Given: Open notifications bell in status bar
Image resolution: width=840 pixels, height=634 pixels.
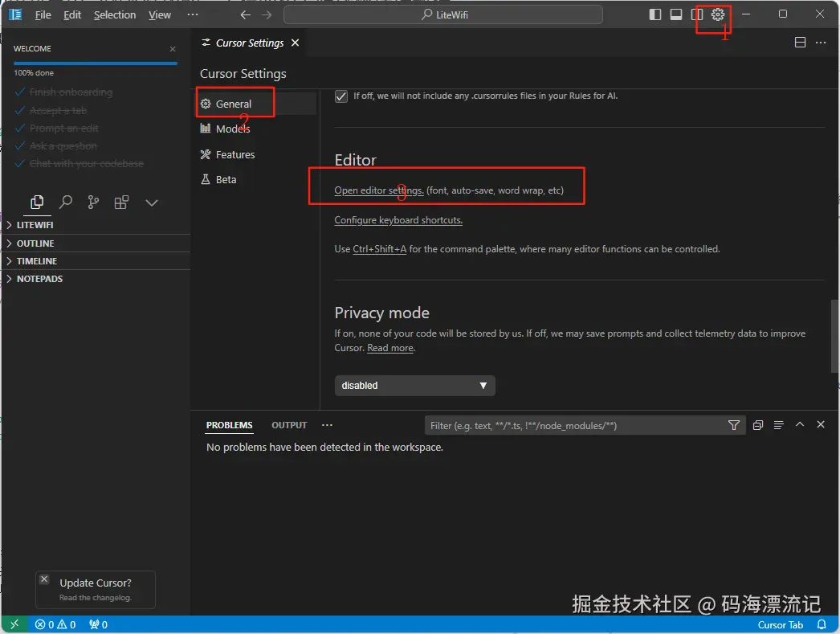Looking at the screenshot, I should [x=822, y=624].
